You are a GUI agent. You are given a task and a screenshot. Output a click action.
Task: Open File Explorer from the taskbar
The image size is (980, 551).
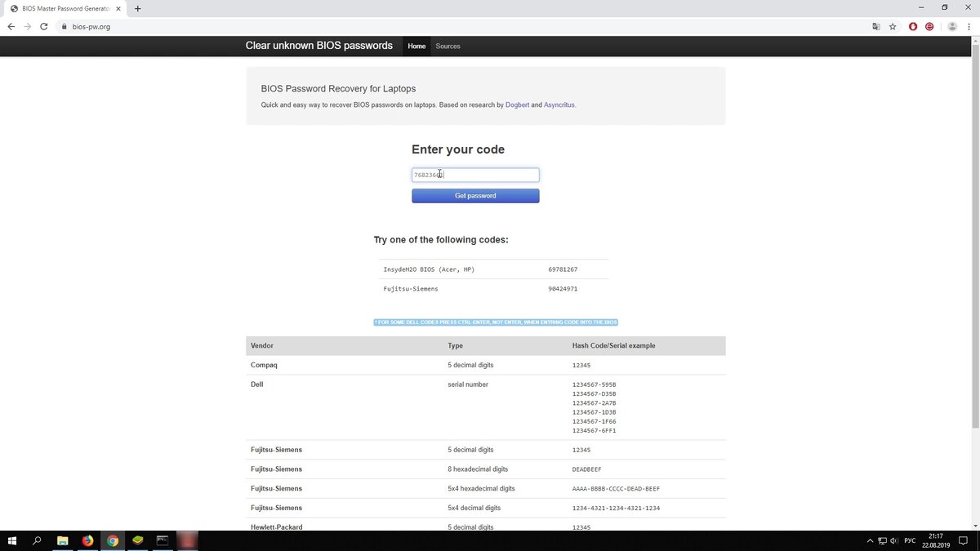[x=62, y=540]
